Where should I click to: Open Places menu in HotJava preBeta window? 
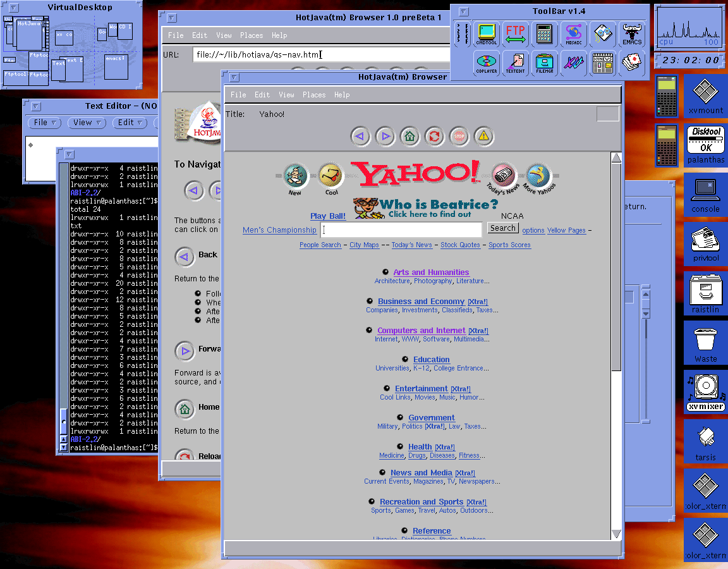click(x=252, y=35)
